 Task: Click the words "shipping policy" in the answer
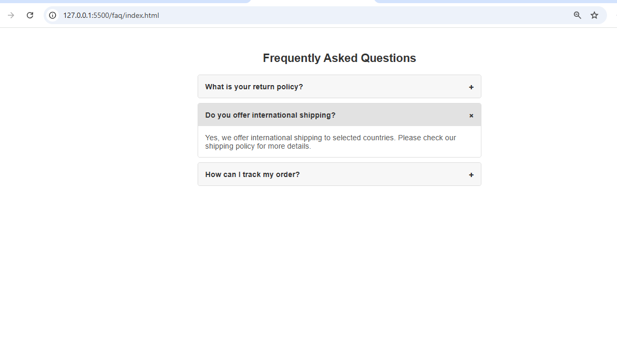(x=230, y=146)
